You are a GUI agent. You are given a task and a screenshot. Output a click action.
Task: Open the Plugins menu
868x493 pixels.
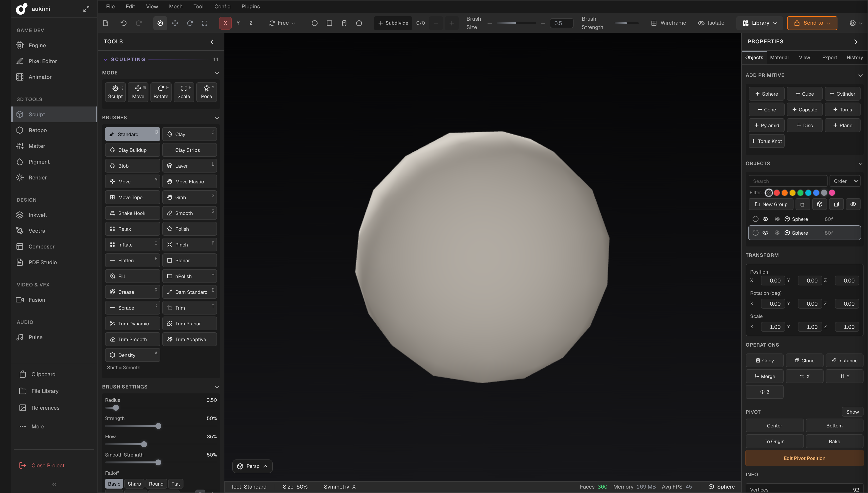(x=251, y=6)
